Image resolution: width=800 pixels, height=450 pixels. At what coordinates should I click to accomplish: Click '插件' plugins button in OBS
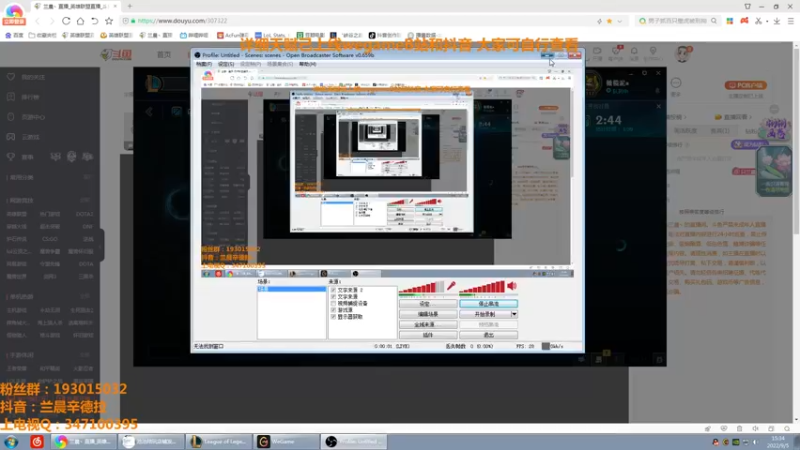tap(428, 335)
